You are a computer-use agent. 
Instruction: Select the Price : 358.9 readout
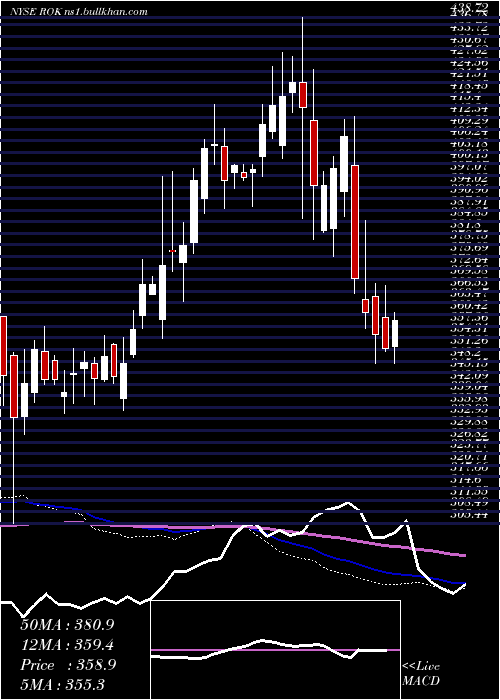pyautogui.click(x=68, y=664)
